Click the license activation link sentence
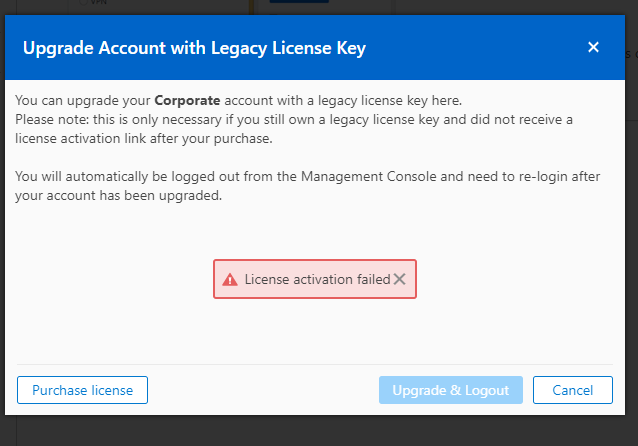Viewport: 638px width, 446px height. 144,138
